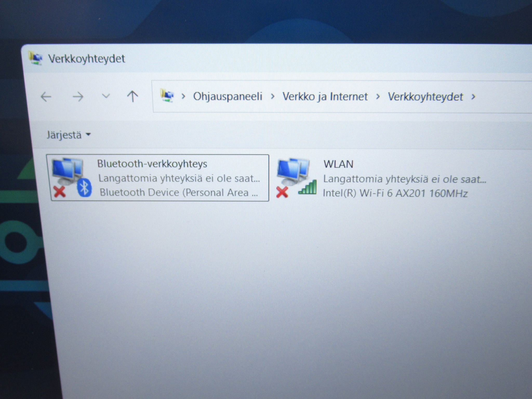The image size is (532, 399).
Task: Click the Back navigation arrow
Action: click(46, 97)
